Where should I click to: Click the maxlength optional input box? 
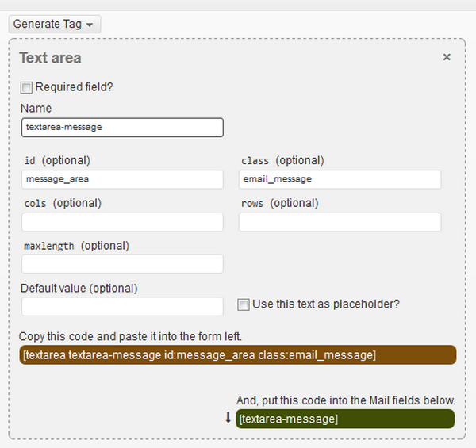coord(122,264)
